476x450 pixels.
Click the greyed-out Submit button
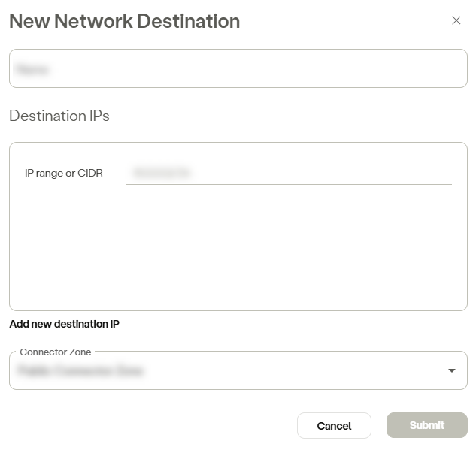point(427,425)
